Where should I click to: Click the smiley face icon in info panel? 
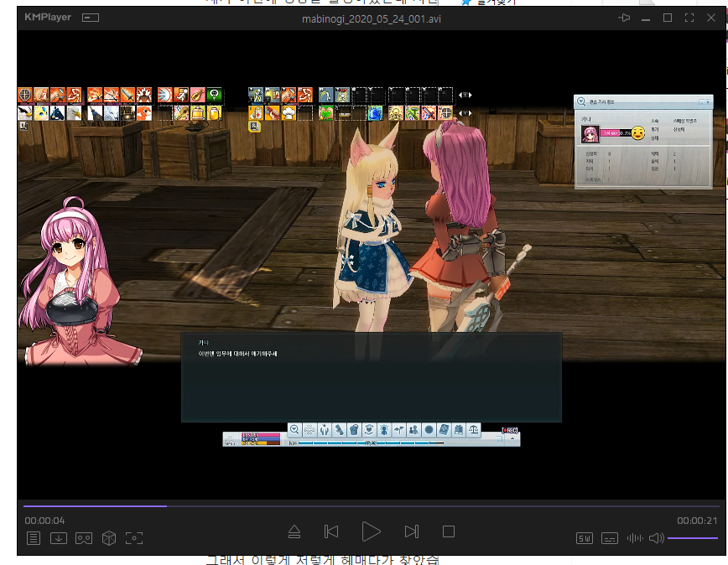638,133
